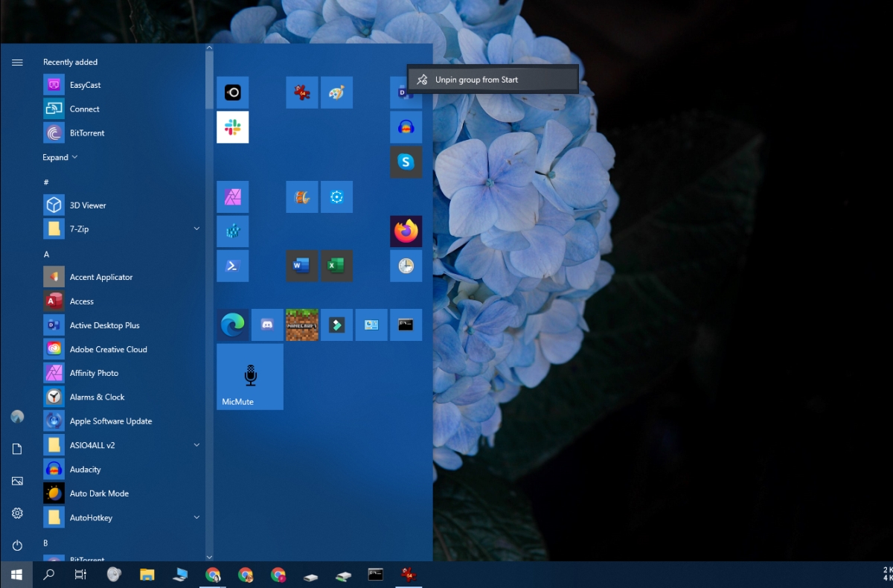The image size is (893, 588).
Task: Launch Accent Applicator from app list
Action: [121, 277]
